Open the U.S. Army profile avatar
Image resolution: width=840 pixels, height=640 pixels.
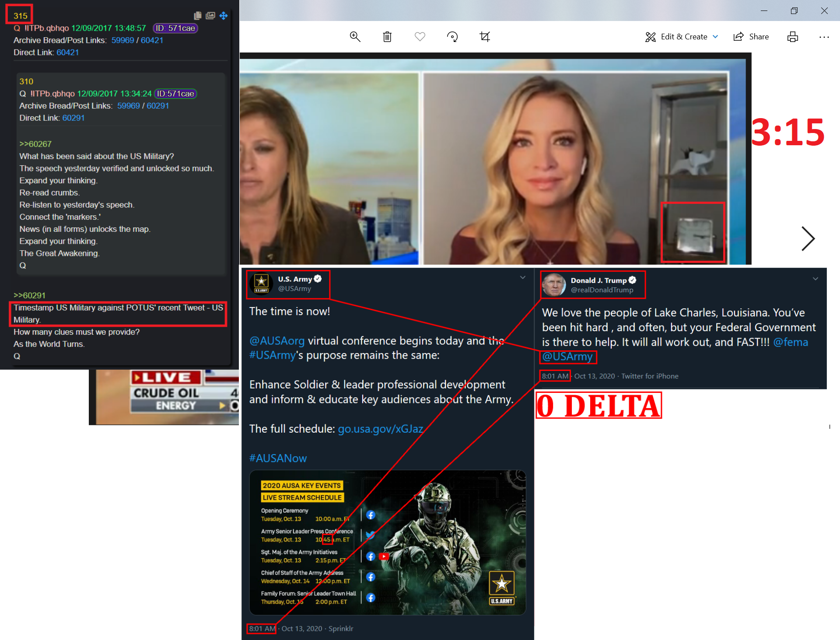point(261,283)
